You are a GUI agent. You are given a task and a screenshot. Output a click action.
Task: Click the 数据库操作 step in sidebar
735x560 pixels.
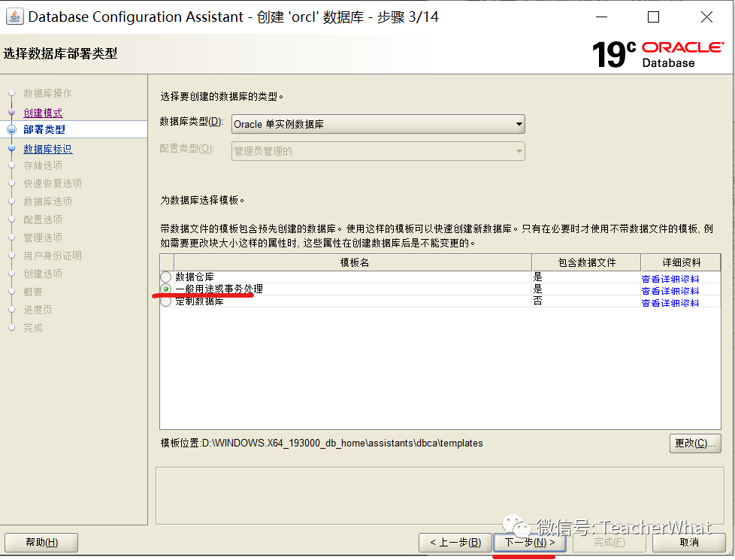(47, 93)
